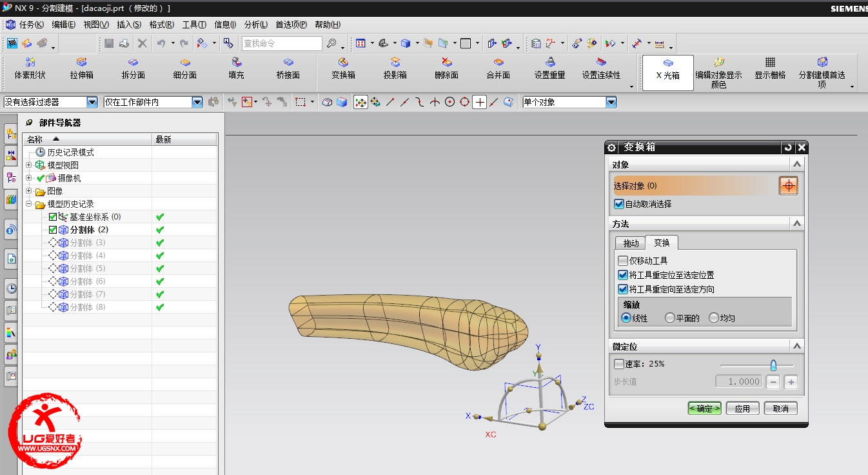
Task: Click the 变换箱 dialog settings gear icon
Action: click(x=612, y=147)
